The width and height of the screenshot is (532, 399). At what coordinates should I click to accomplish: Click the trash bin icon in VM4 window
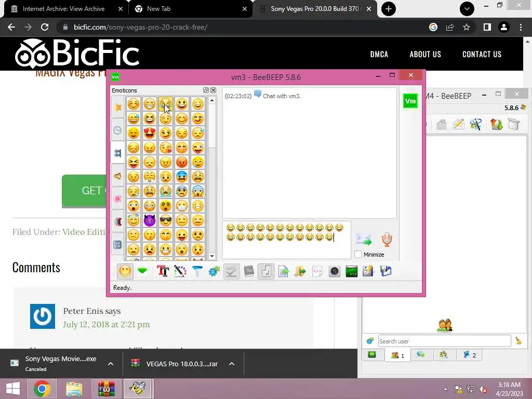click(x=514, y=124)
